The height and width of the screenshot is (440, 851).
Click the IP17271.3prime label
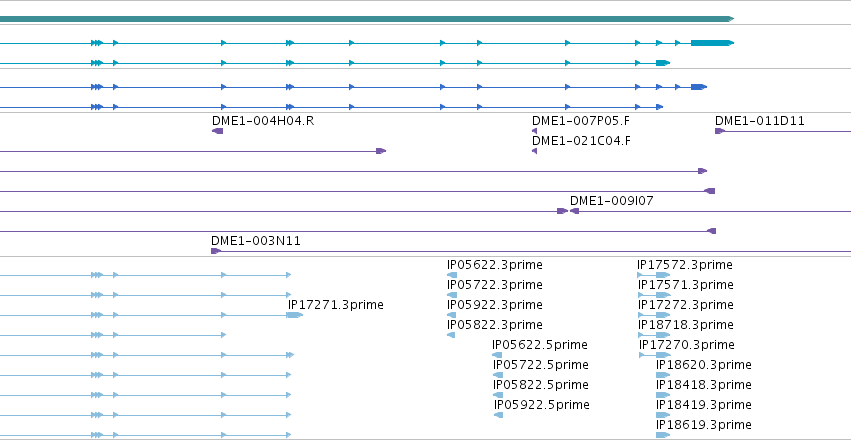(x=335, y=305)
